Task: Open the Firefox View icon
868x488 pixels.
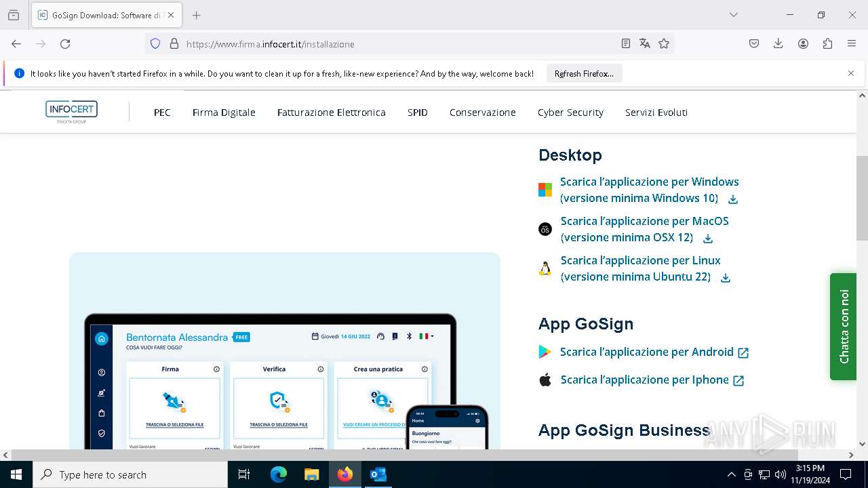Action: coord(14,15)
